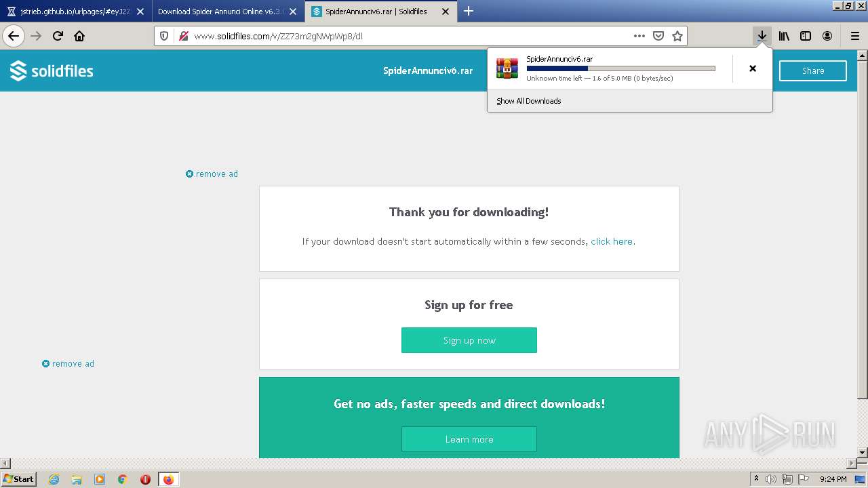
Task: Select the Firefox taskbar button
Action: (x=168, y=479)
